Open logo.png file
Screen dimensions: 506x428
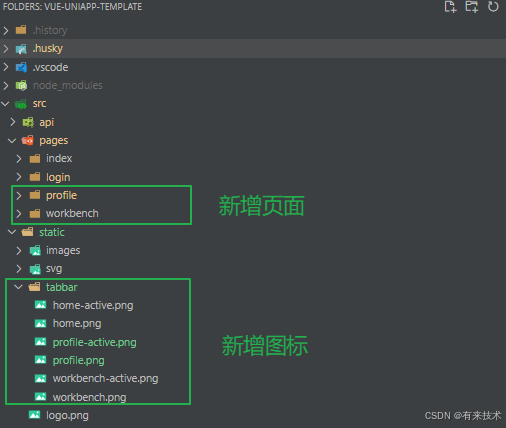coord(67,416)
